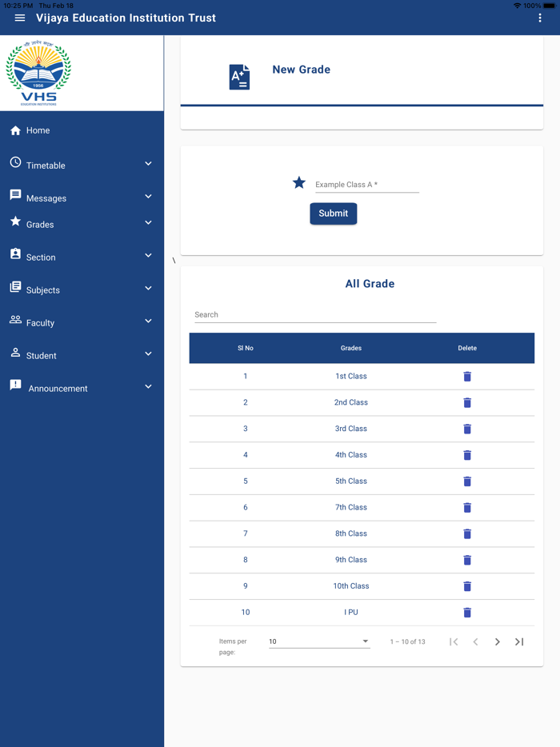This screenshot has width=560, height=747.
Task: Expand the Announcement menu chevron
Action: [148, 387]
